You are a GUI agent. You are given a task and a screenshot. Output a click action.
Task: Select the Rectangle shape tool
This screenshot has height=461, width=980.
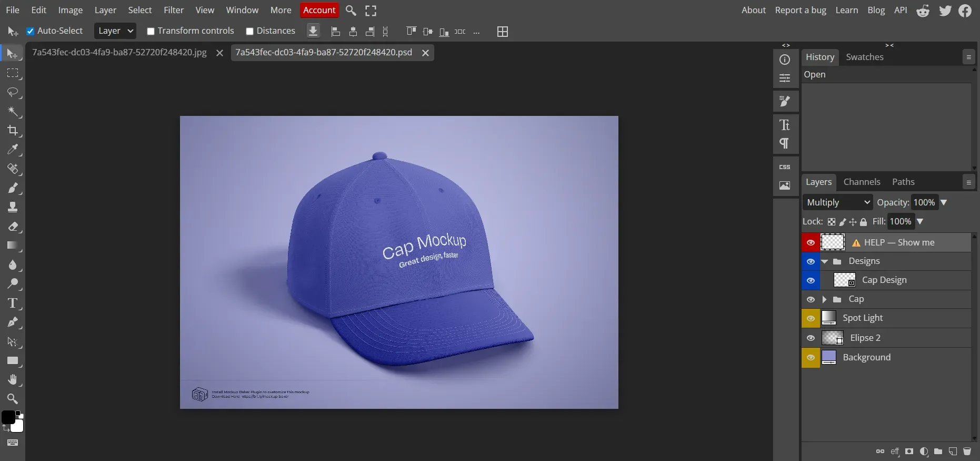(12, 361)
